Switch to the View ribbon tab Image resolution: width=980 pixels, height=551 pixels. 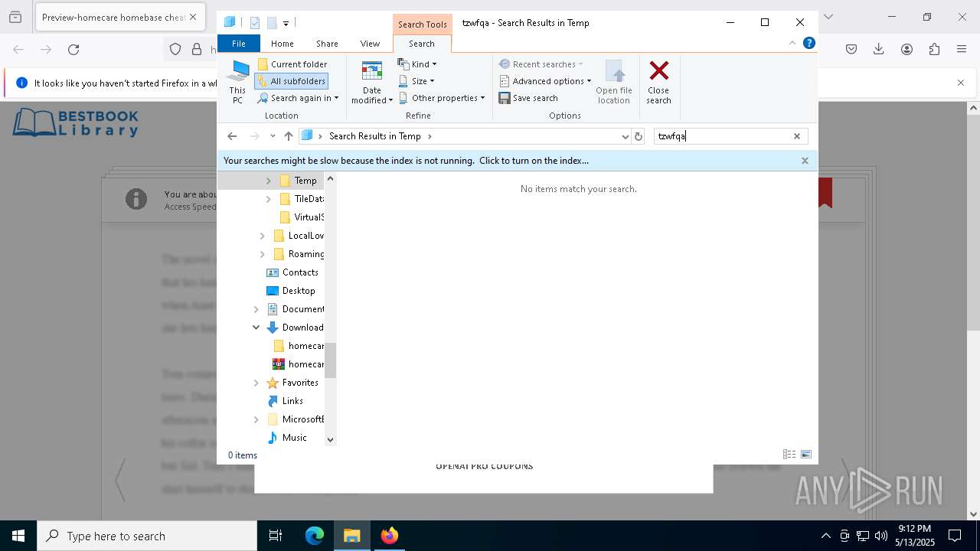[x=370, y=44]
